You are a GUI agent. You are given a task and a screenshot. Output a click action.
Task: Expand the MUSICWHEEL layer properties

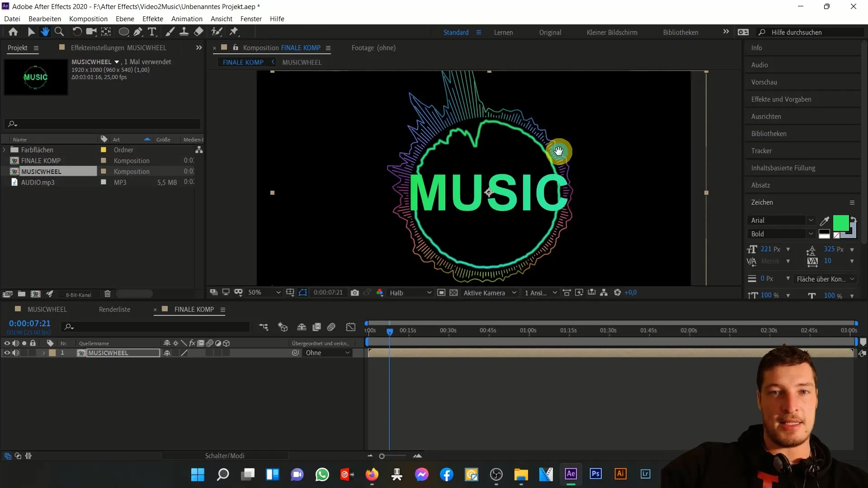[x=43, y=353]
